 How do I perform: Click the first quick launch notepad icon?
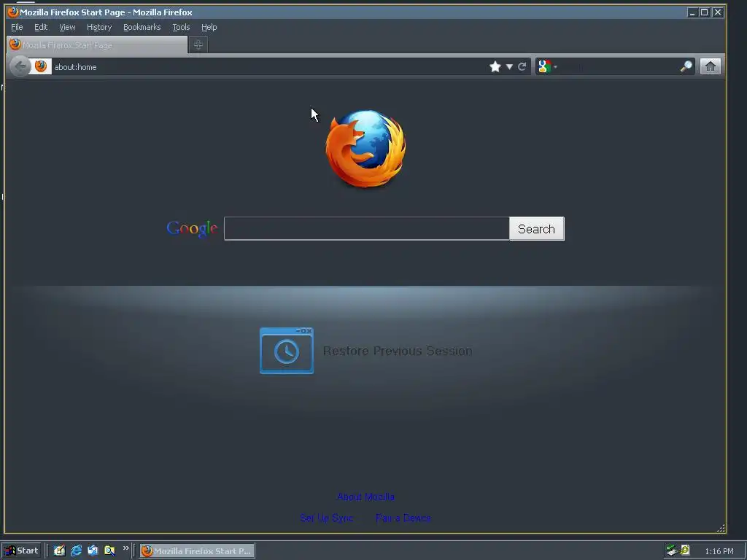click(59, 551)
